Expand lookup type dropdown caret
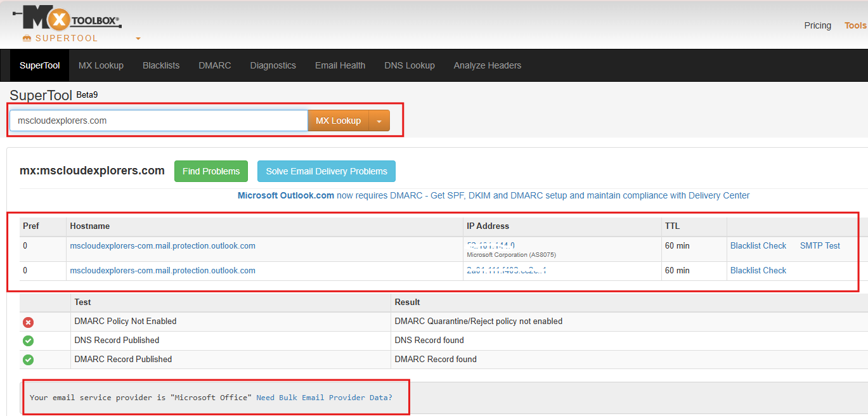 point(380,120)
